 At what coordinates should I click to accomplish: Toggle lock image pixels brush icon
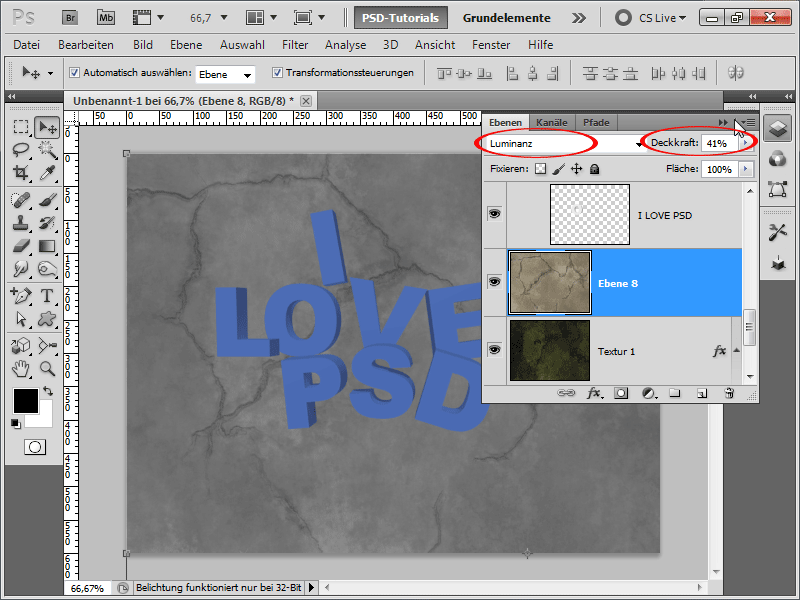tap(559, 169)
